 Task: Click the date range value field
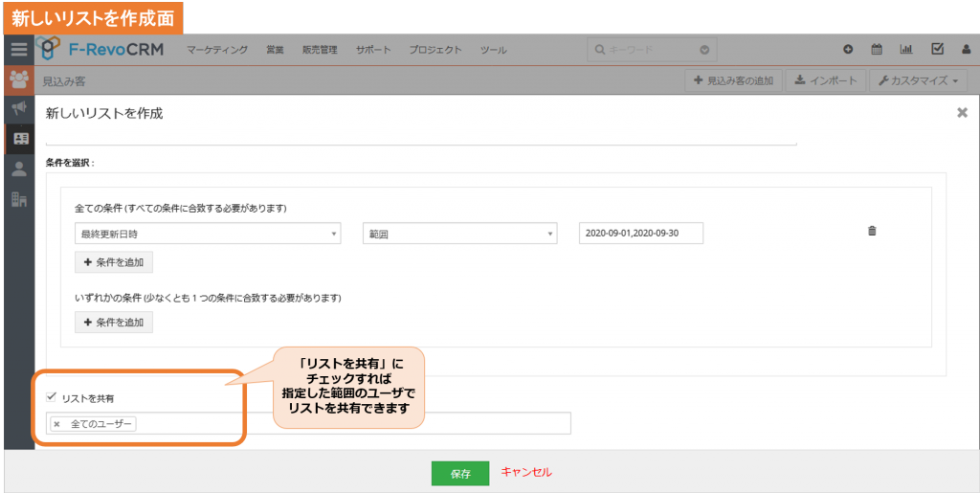pyautogui.click(x=641, y=233)
